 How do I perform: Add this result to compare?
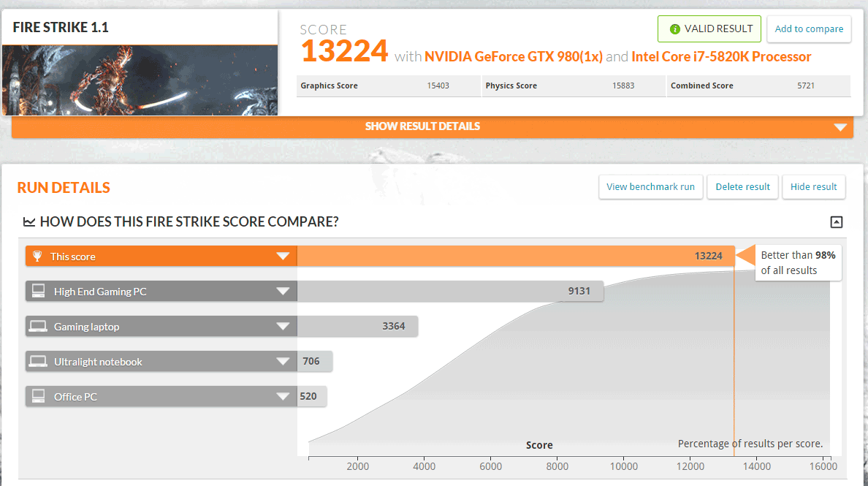click(809, 29)
